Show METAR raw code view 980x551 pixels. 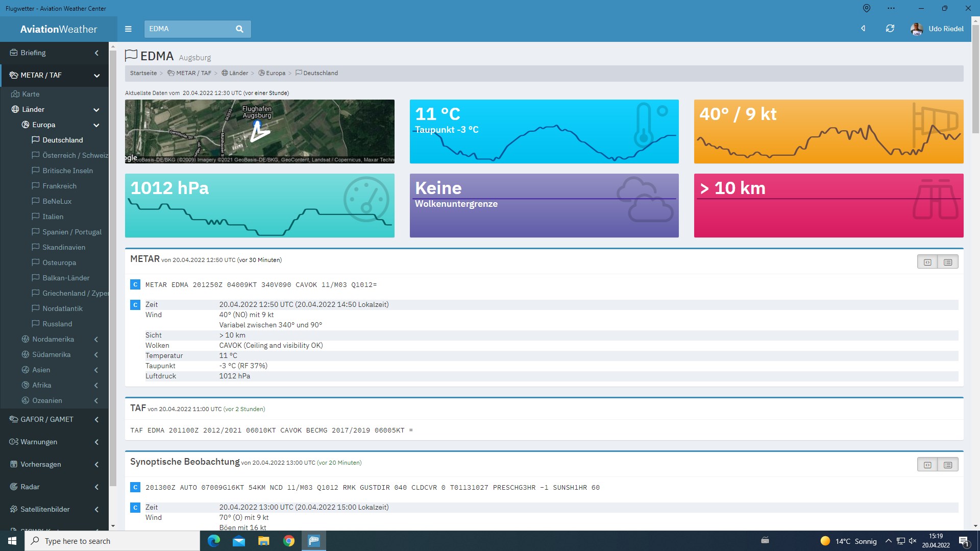click(x=927, y=262)
